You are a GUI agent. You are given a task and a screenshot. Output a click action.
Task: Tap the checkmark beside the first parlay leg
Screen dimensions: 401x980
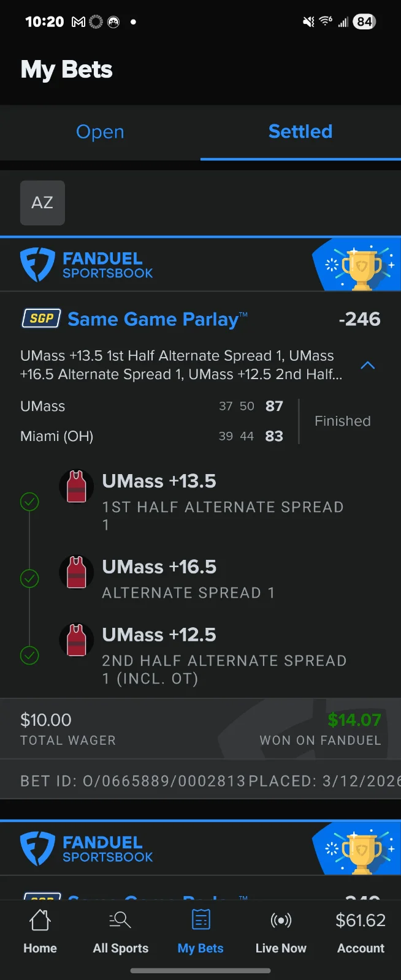[29, 502]
